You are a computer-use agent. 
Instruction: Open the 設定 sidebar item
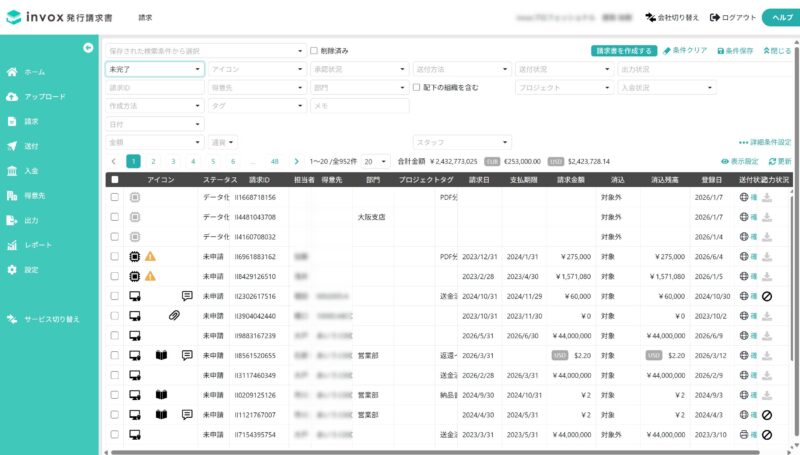click(x=22, y=270)
